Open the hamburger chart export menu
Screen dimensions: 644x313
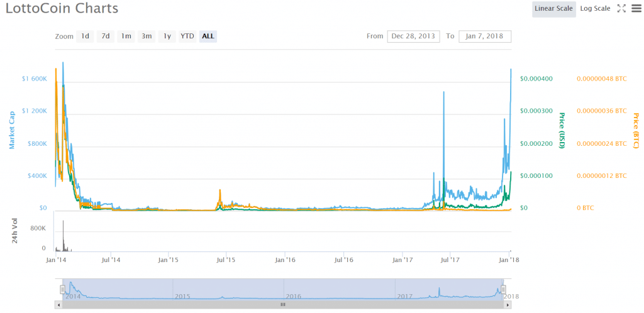point(635,8)
